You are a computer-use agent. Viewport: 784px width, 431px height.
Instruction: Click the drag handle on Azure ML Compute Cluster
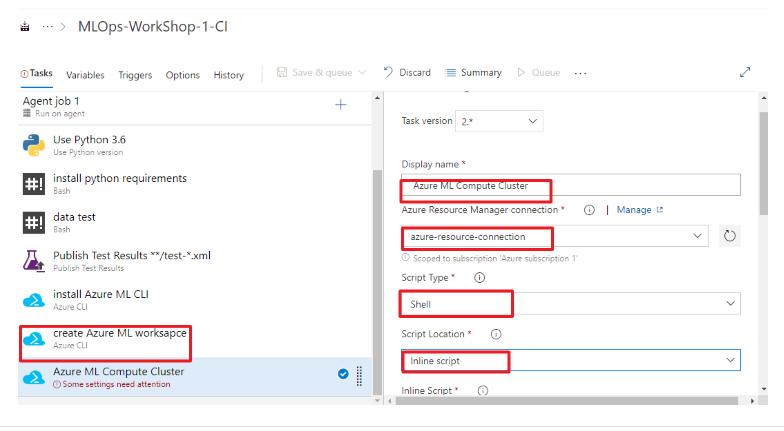point(359,376)
